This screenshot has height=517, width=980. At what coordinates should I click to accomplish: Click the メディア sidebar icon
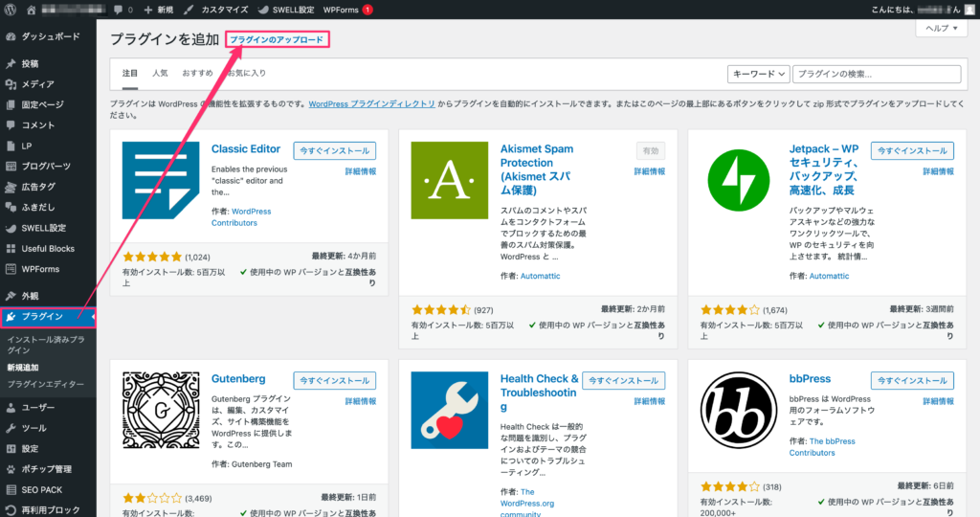(x=11, y=84)
